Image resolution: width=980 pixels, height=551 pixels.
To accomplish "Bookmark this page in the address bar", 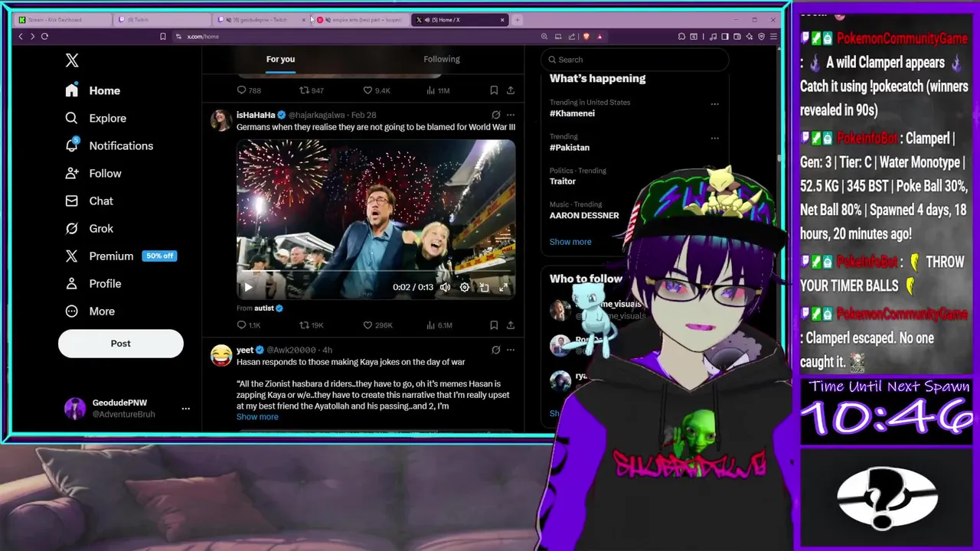I will point(162,36).
